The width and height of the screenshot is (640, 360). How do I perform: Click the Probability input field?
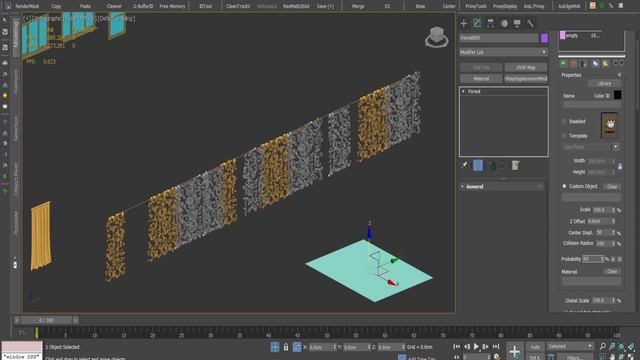point(593,259)
